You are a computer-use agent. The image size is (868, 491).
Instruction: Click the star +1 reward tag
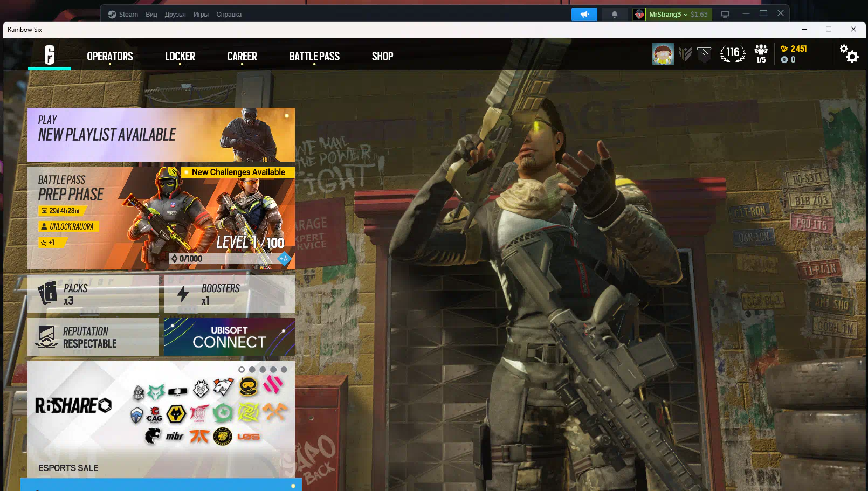(52, 243)
